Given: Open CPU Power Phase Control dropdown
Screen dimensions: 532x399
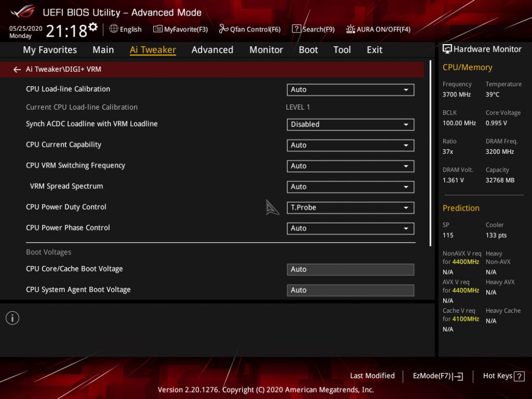Looking at the screenshot, I should point(351,228).
